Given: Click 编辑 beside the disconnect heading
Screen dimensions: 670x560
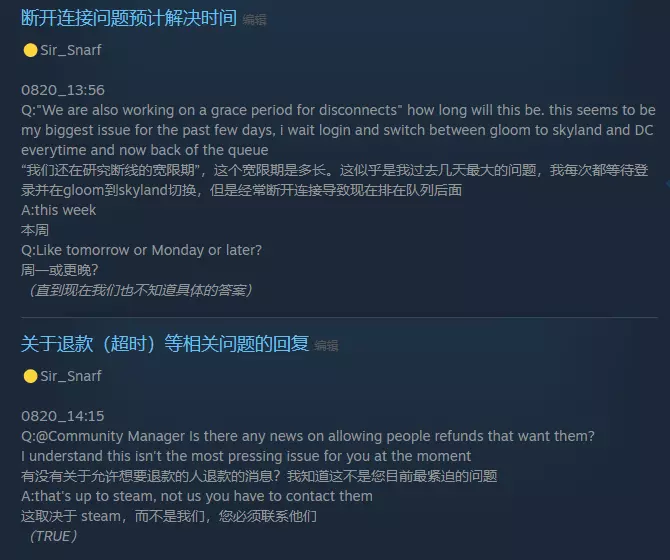Looking at the screenshot, I should coord(254,20).
